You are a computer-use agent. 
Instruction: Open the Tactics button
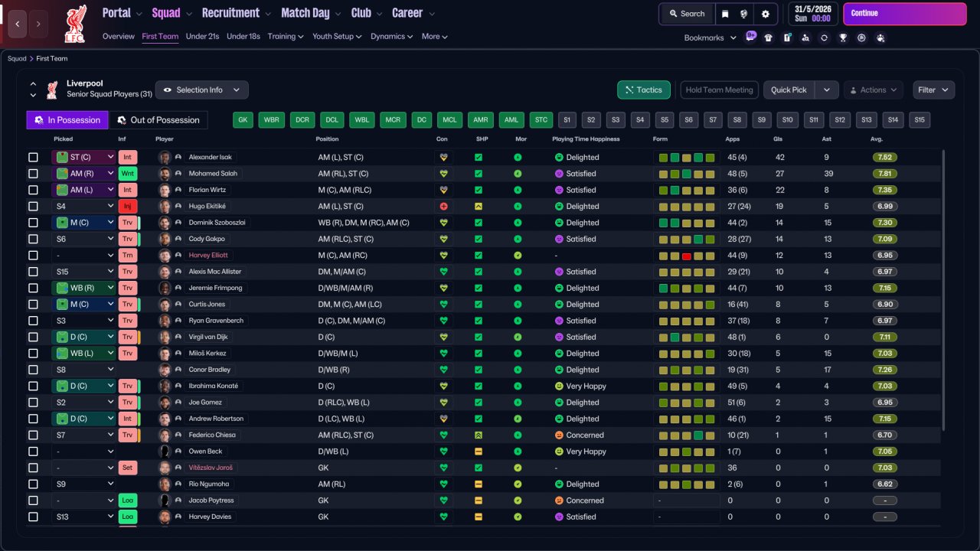coord(644,90)
